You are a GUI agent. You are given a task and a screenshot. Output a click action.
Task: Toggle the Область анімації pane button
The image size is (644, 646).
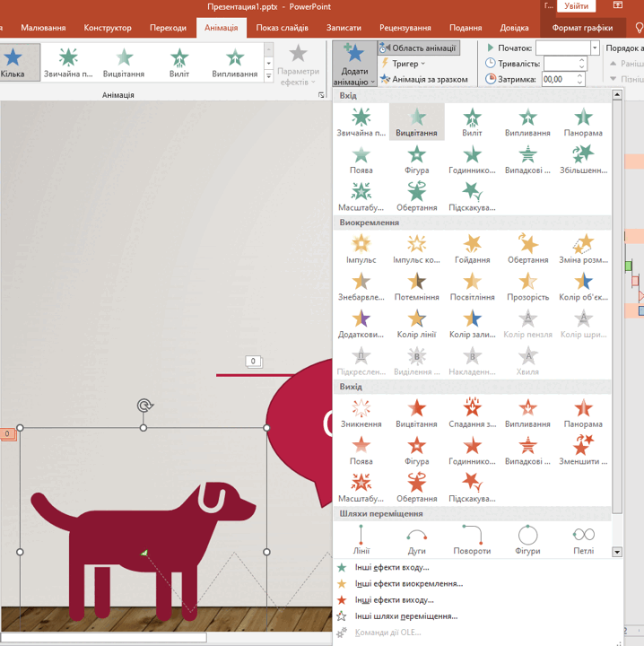[x=418, y=48]
